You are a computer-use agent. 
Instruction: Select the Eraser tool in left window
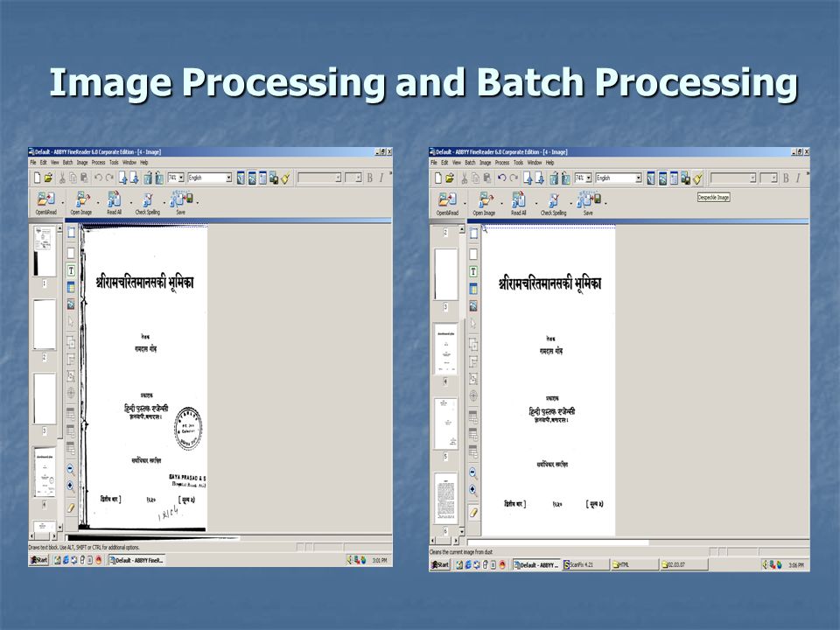click(71, 507)
